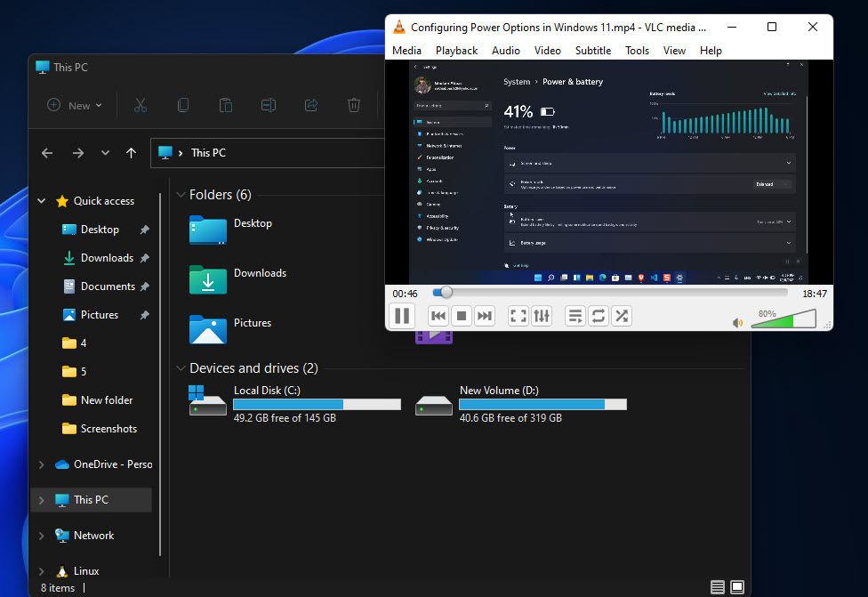Adjust the VLC volume slider at 80%
Screen dimensions: 868x597
point(784,319)
